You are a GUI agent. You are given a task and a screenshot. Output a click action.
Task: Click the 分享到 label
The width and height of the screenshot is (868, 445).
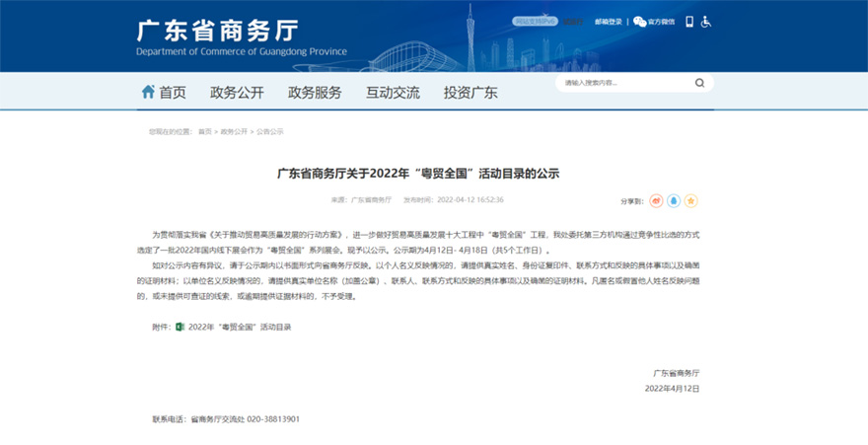[632, 201]
